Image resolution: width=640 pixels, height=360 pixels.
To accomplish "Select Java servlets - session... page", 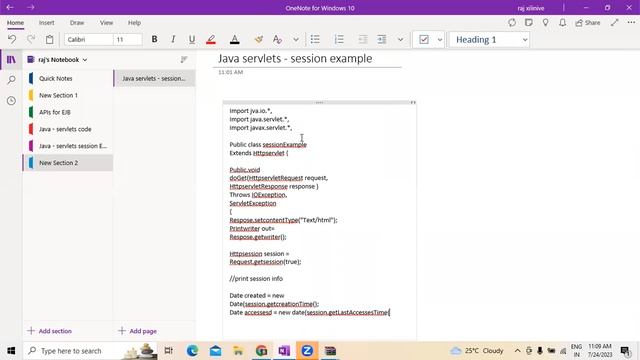I will [x=154, y=78].
